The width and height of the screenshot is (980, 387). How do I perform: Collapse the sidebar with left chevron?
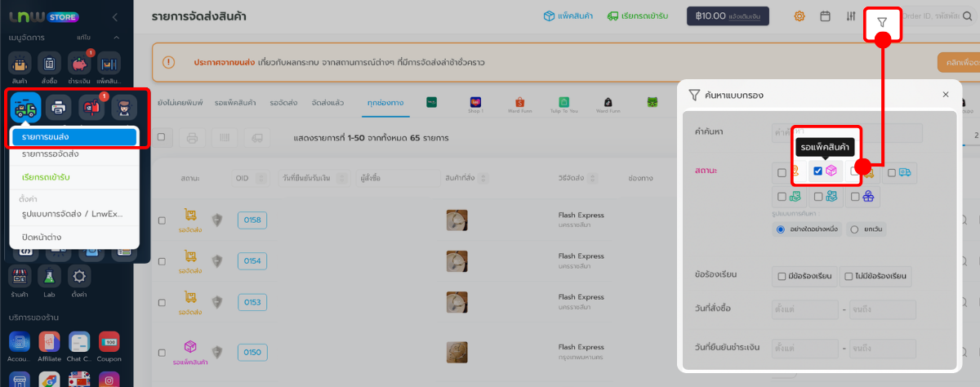coord(115,16)
